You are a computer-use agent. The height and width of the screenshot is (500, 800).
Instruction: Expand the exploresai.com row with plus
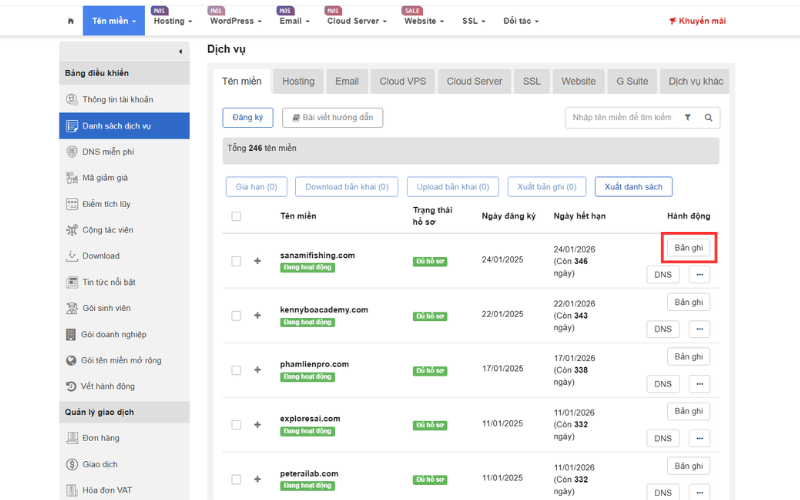(x=258, y=424)
